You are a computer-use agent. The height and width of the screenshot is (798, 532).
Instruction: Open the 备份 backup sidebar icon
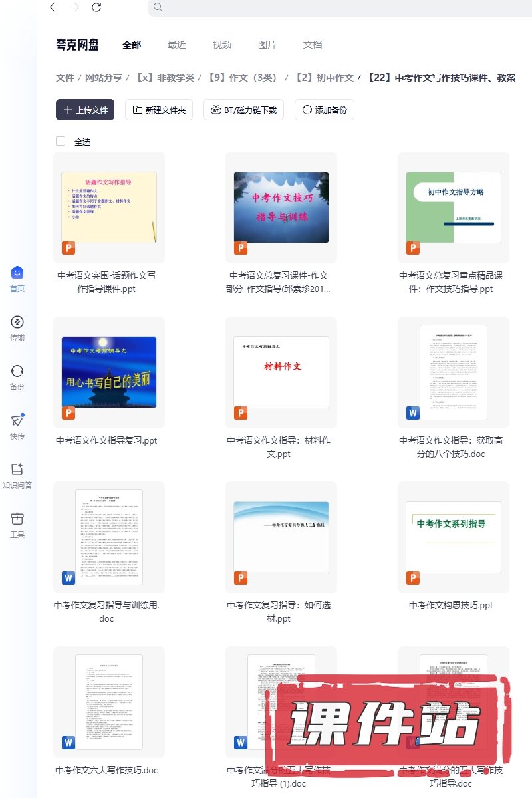click(x=17, y=371)
